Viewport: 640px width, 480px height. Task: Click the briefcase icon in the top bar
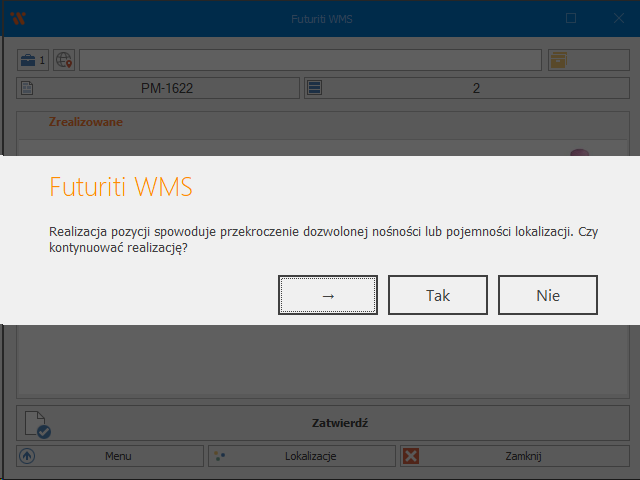(x=28, y=60)
